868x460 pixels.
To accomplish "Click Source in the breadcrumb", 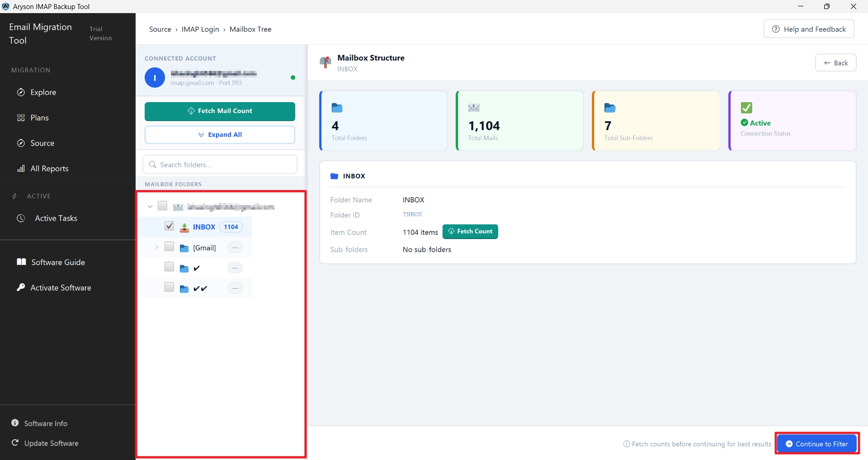I will click(x=160, y=29).
